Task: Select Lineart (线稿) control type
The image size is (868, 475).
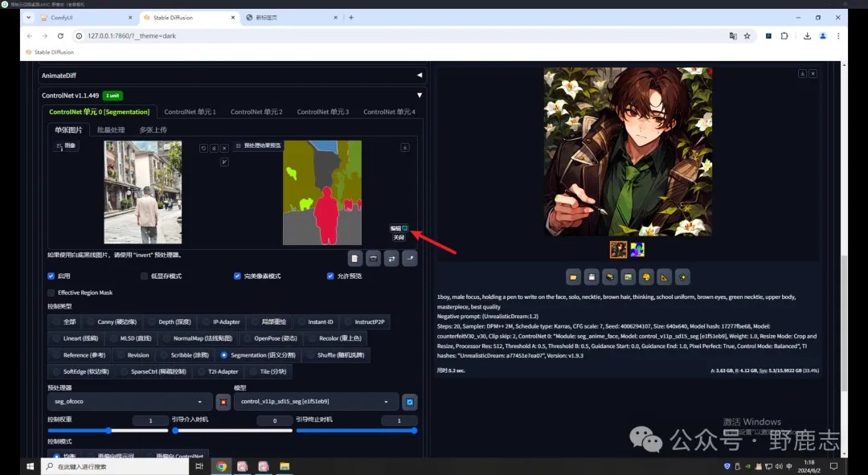Action: pos(76,338)
